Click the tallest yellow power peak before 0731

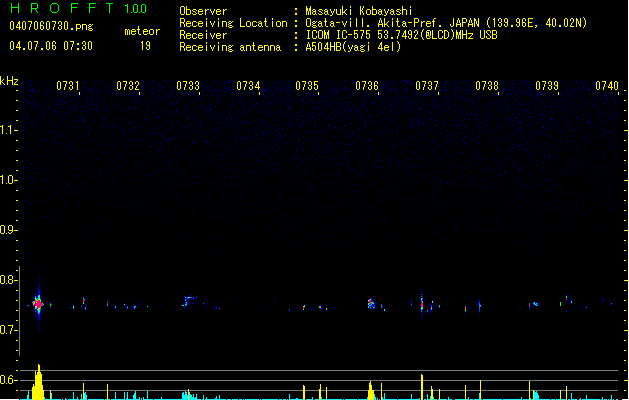38,382
